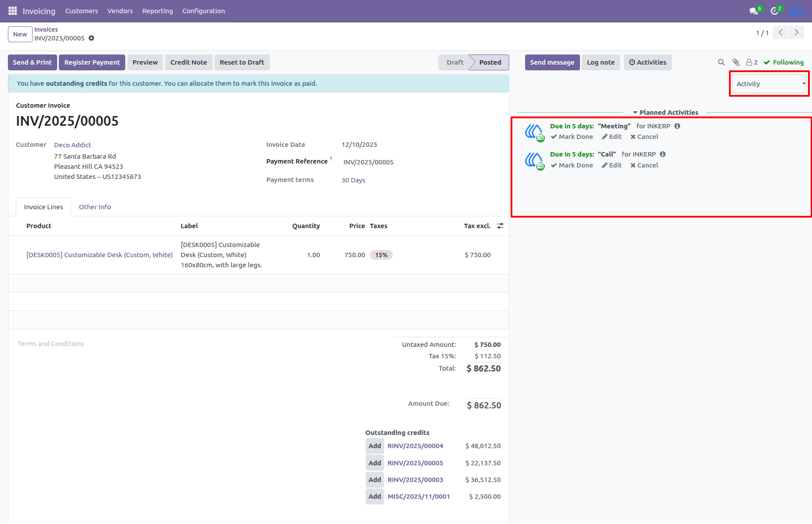Open user avatar menu in top bar
Image resolution: width=812 pixels, height=524 pixels.
pyautogui.click(x=797, y=11)
